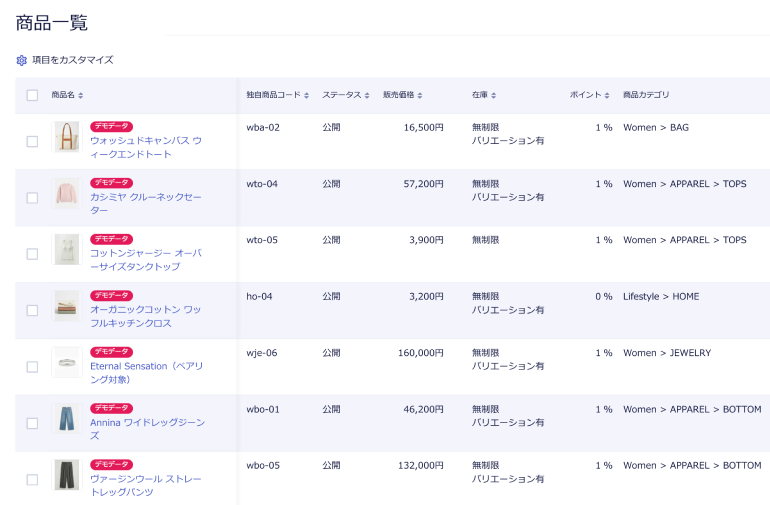Image resolution: width=770 pixels, height=505 pixels.
Task: Open product ヴァージンウール ストレートレッグパンツ
Action: (x=146, y=485)
